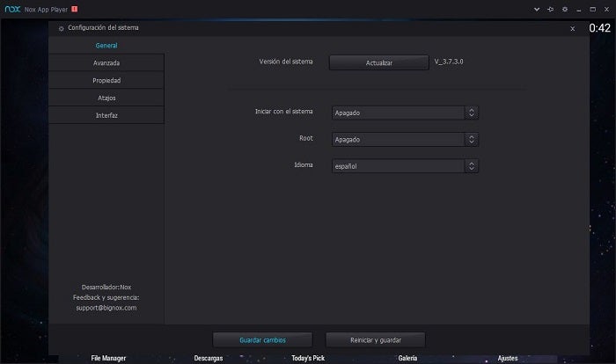The height and width of the screenshot is (364, 616).
Task: Open Galería app
Action: click(x=407, y=358)
